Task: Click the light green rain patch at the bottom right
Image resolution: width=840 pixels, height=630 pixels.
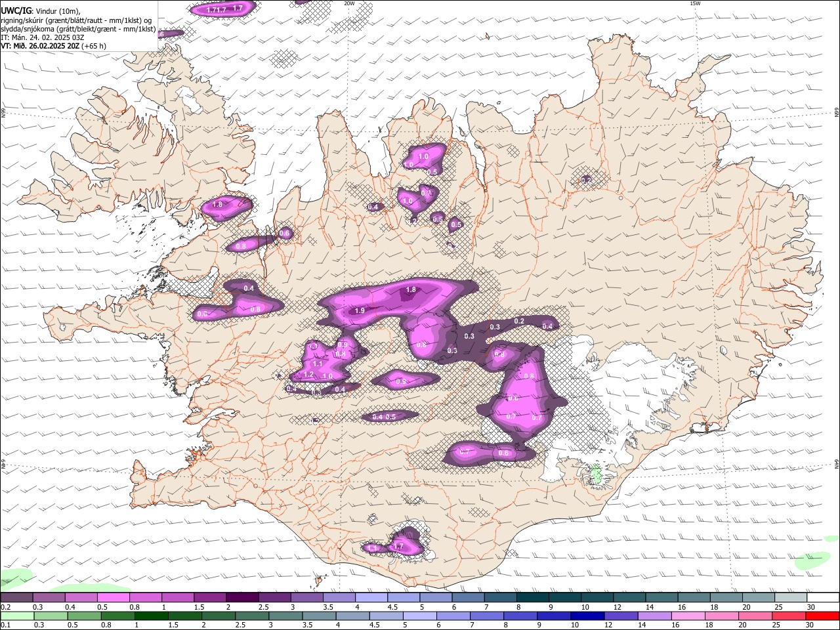Action: coord(812,560)
